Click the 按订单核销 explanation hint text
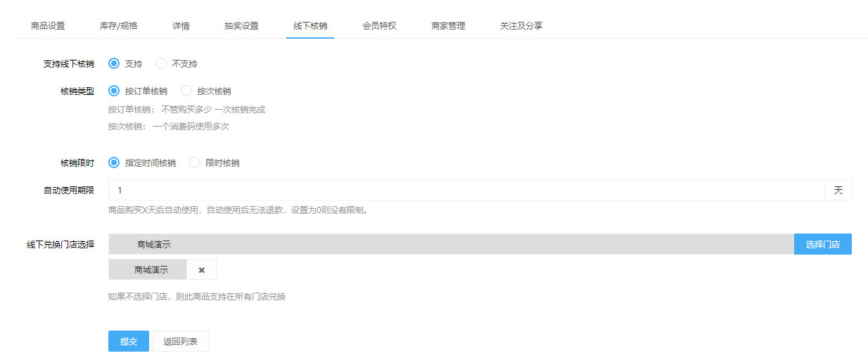 click(186, 110)
